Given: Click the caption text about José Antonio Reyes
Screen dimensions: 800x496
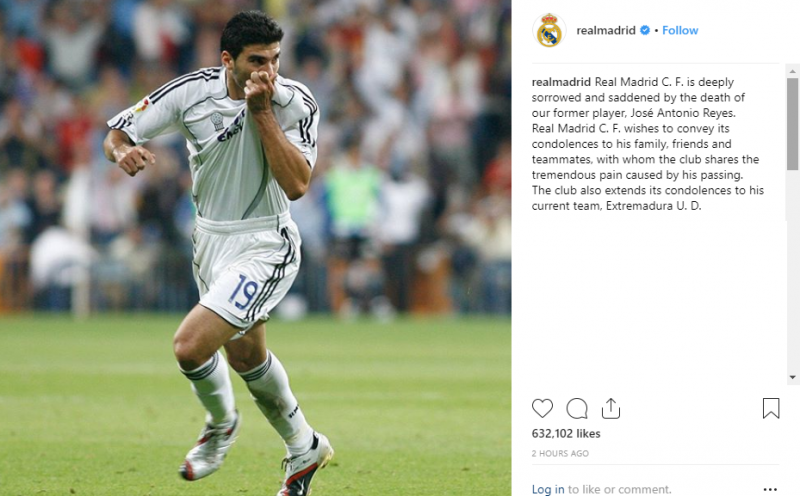Looking at the screenshot, I should [648, 144].
